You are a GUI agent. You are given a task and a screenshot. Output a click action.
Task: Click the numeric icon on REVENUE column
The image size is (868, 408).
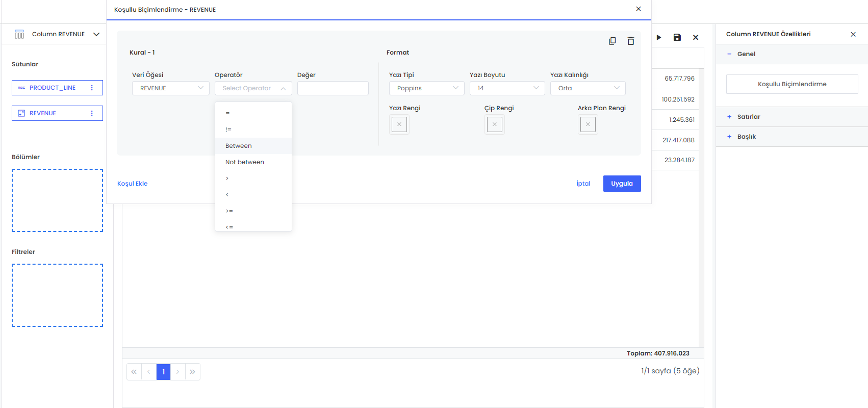(x=21, y=113)
